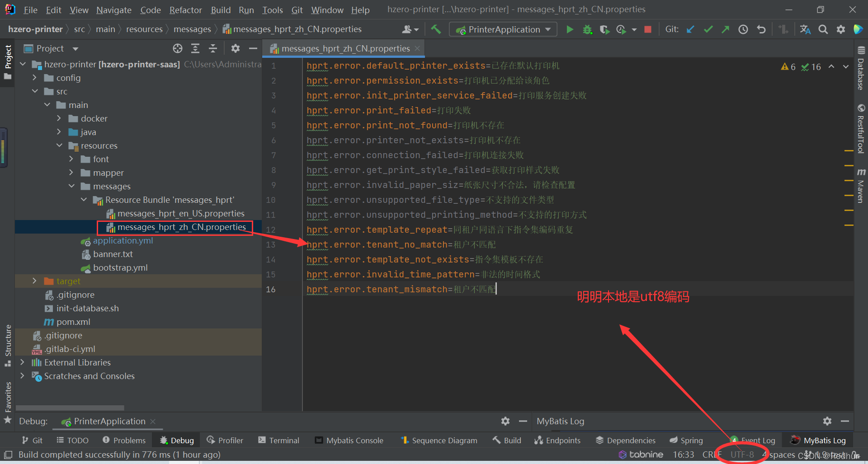The width and height of the screenshot is (868, 464).
Task: Stop the running process red square
Action: coord(648,29)
